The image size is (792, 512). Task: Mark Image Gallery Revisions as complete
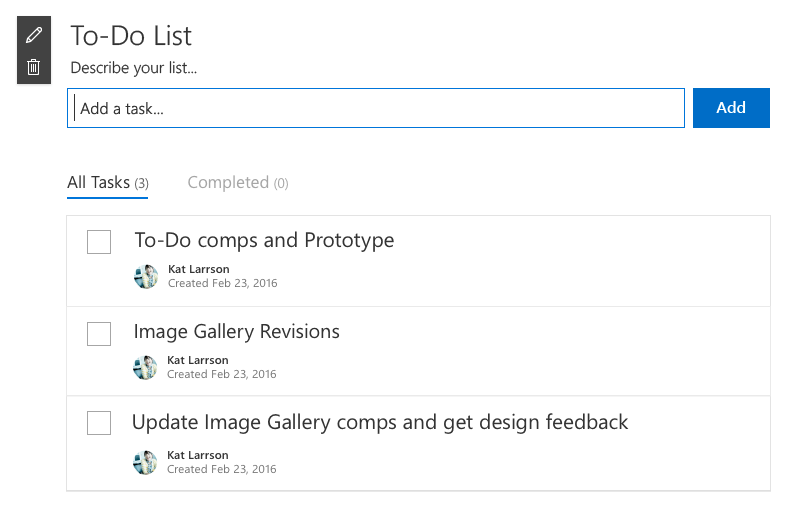click(x=99, y=333)
